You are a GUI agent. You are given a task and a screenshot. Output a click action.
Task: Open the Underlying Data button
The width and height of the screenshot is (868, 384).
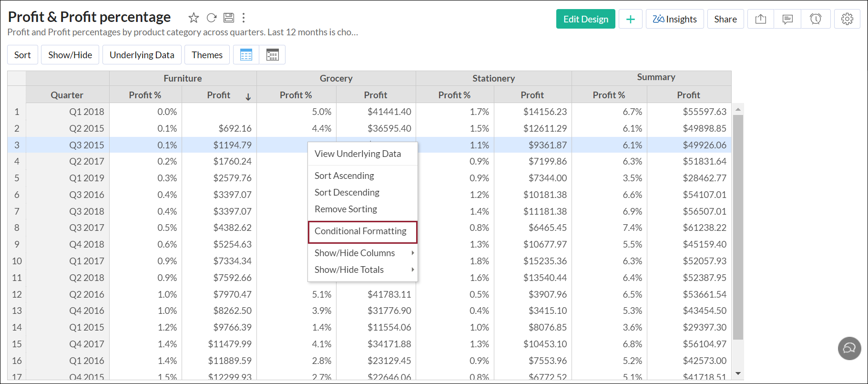(142, 55)
